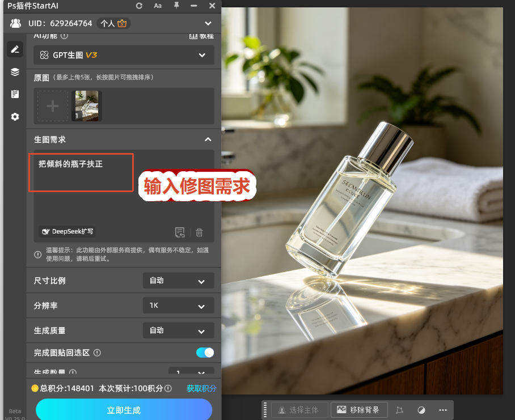Screen dimensions: 515x420
Task: Open the edit pencil sidebar tab
Action: [x=15, y=49]
